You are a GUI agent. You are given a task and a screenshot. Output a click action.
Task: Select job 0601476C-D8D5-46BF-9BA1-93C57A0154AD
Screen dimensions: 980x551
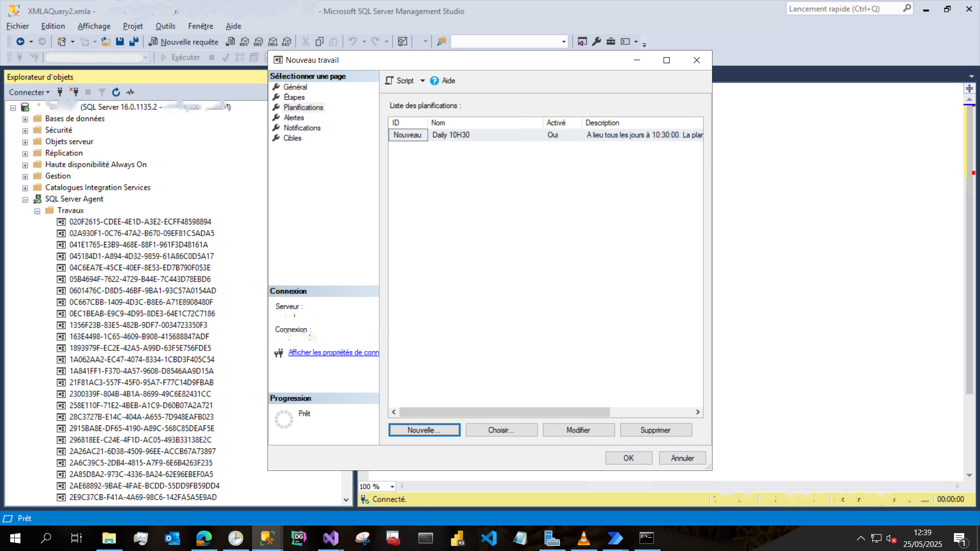coord(142,291)
